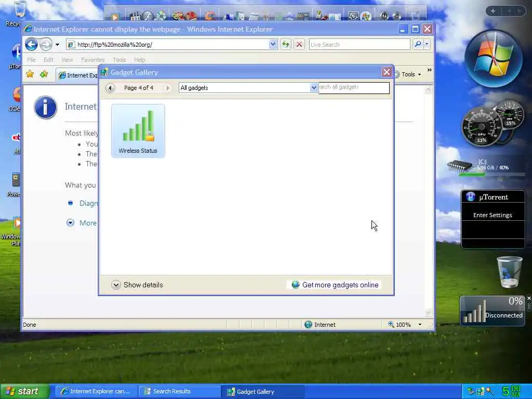The width and height of the screenshot is (532, 399).
Task: Go to previous page in Gadget Gallery
Action: coord(110,88)
